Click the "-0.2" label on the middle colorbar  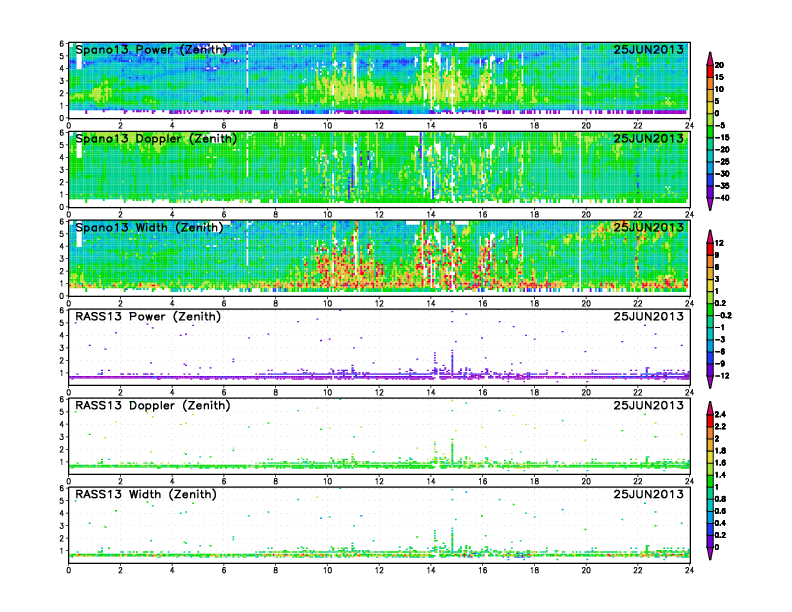pyautogui.click(x=723, y=316)
